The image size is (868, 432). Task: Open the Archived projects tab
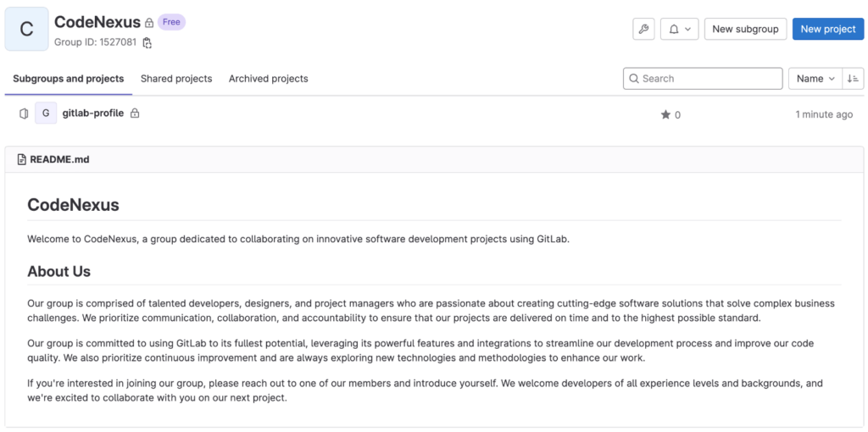pos(269,79)
